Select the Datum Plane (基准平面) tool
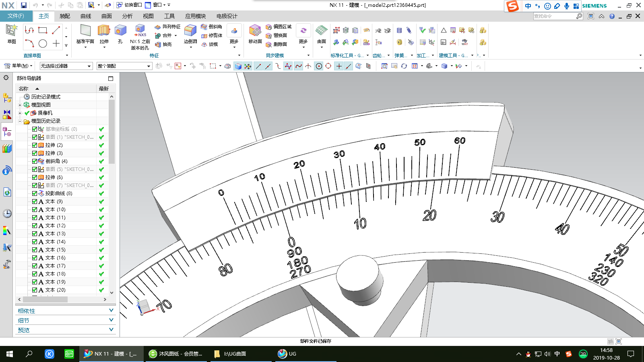Viewport: 644px width, 362px height. point(85,31)
